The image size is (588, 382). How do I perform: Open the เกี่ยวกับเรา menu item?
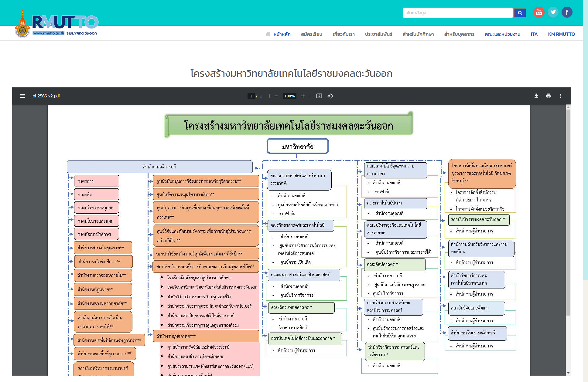pyautogui.click(x=344, y=34)
